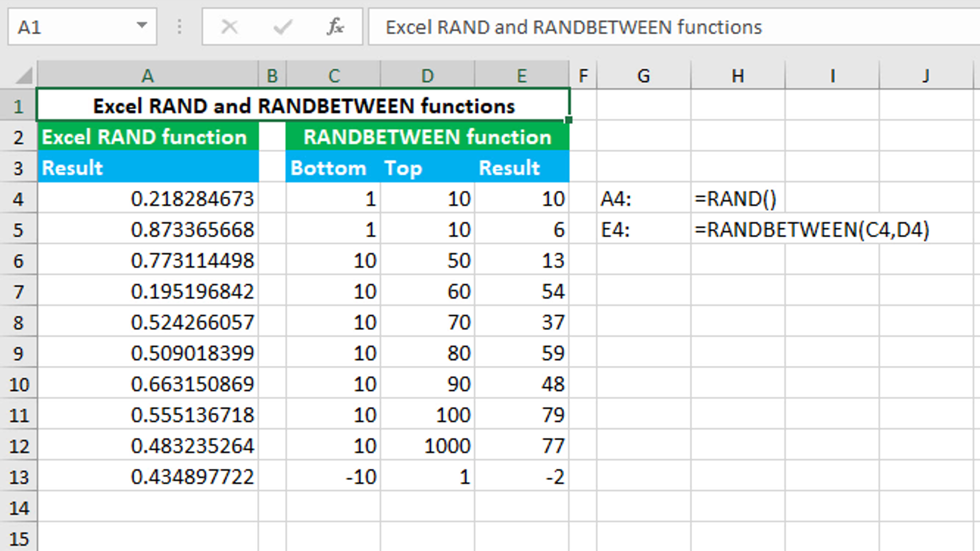980x551 pixels.
Task: Select cell with 0.434897722
Action: 148,477
